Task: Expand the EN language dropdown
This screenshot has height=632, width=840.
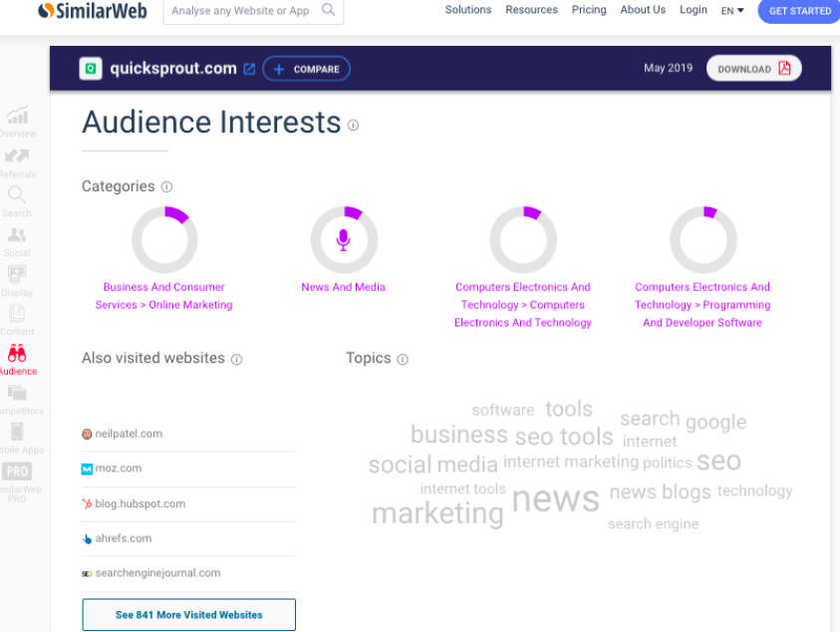Action: pos(732,11)
